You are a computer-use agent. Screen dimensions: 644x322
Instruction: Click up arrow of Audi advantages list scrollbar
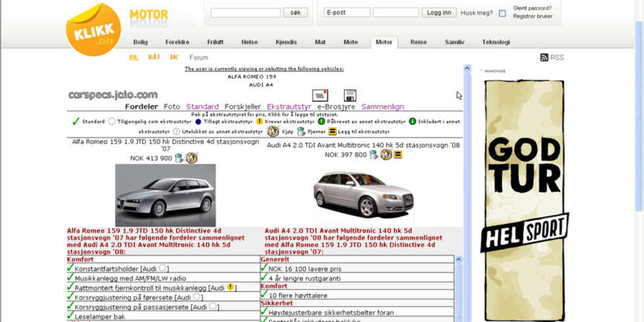pos(459,260)
